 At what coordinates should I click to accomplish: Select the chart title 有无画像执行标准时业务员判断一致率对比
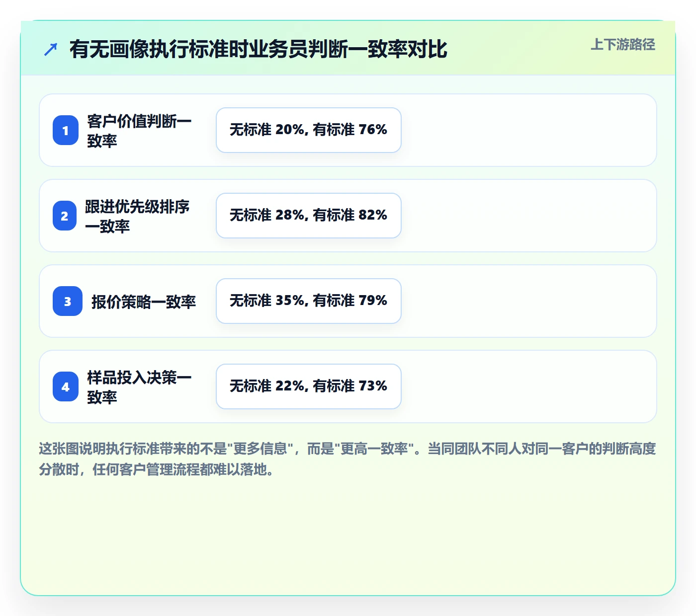pos(259,49)
